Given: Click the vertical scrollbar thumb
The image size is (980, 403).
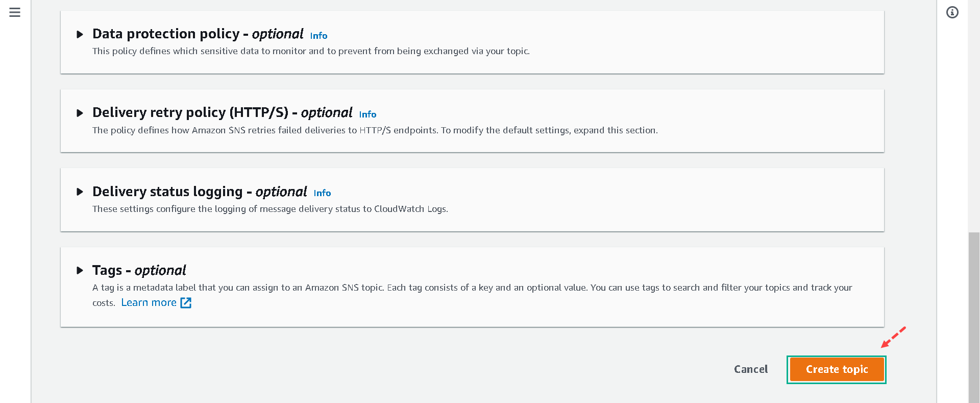Looking at the screenshot, I should [973, 317].
